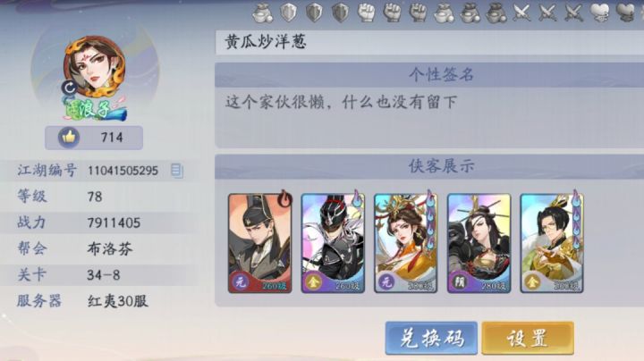The image size is (644, 361).
Task: Open the 浪子 title badge
Action: coord(95,109)
